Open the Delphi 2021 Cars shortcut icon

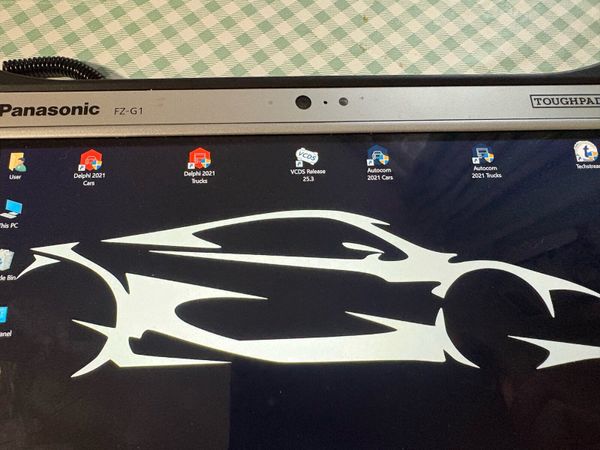pos(91,160)
